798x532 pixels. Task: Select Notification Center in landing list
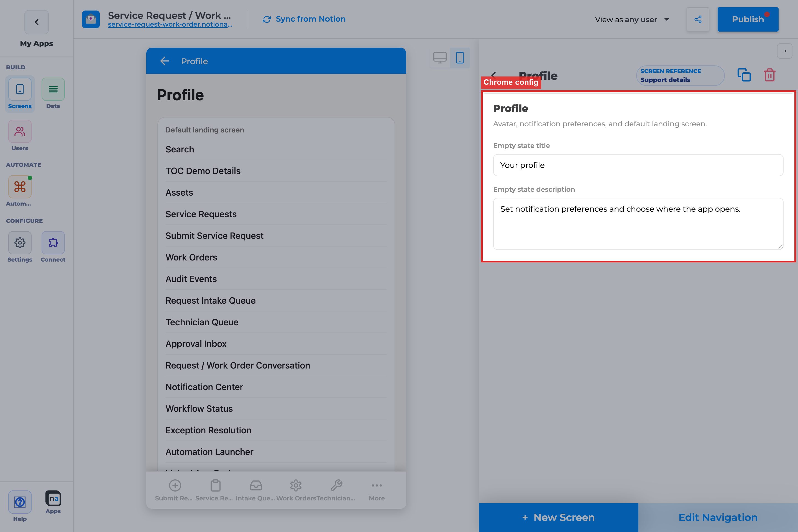coord(276,387)
